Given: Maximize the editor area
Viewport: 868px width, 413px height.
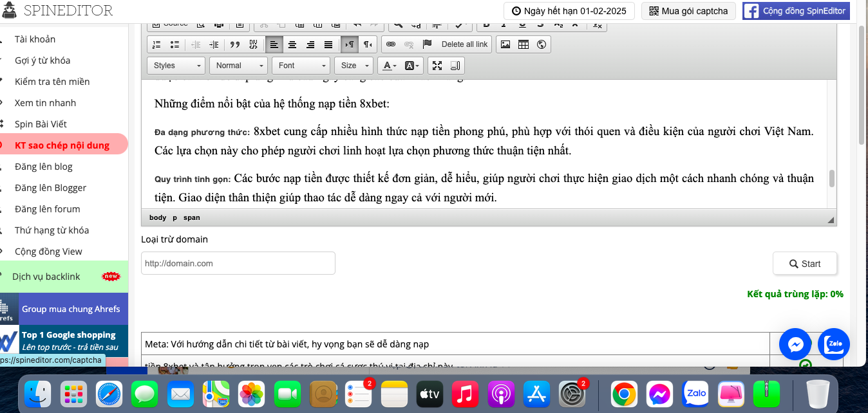Looking at the screenshot, I should [437, 66].
